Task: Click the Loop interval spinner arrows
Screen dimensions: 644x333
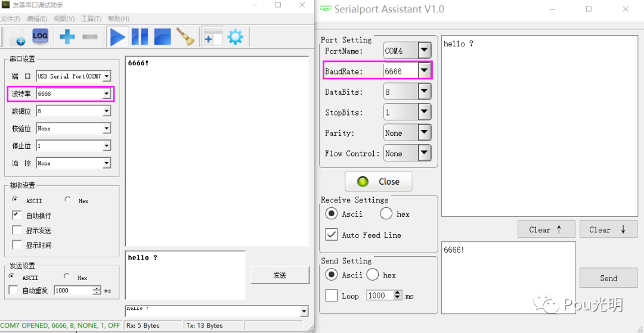Action: (398, 295)
